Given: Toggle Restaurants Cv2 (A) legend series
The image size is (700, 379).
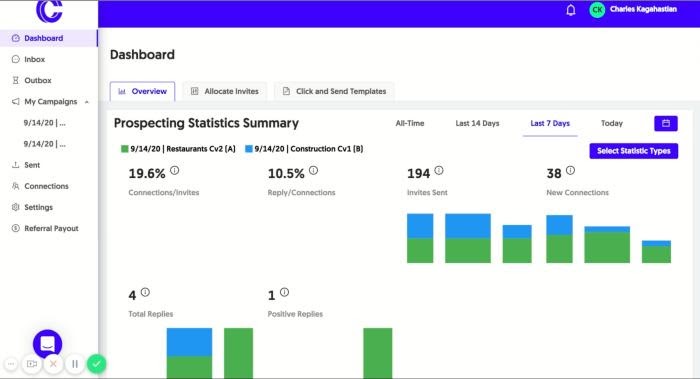Looking at the screenshot, I should point(178,149).
